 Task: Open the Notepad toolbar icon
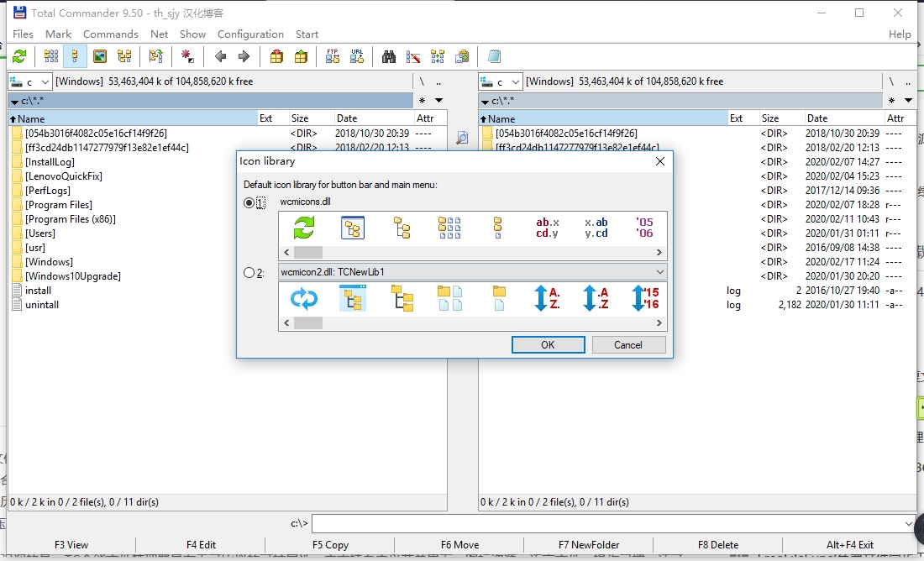coord(495,56)
